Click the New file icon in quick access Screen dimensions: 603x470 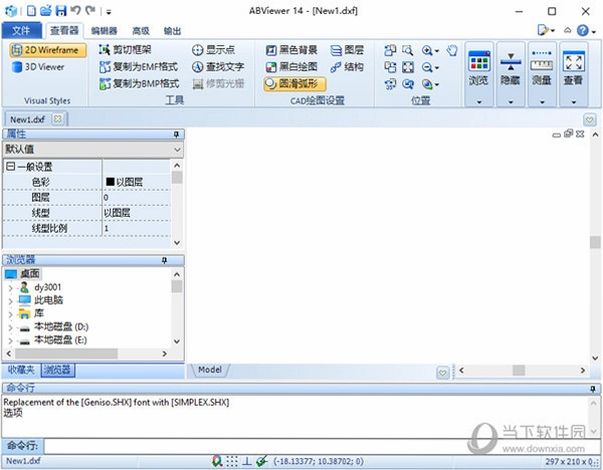(x=32, y=11)
